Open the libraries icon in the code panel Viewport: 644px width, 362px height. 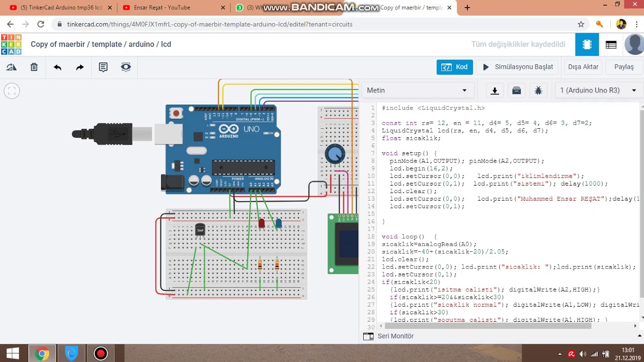pos(517,90)
